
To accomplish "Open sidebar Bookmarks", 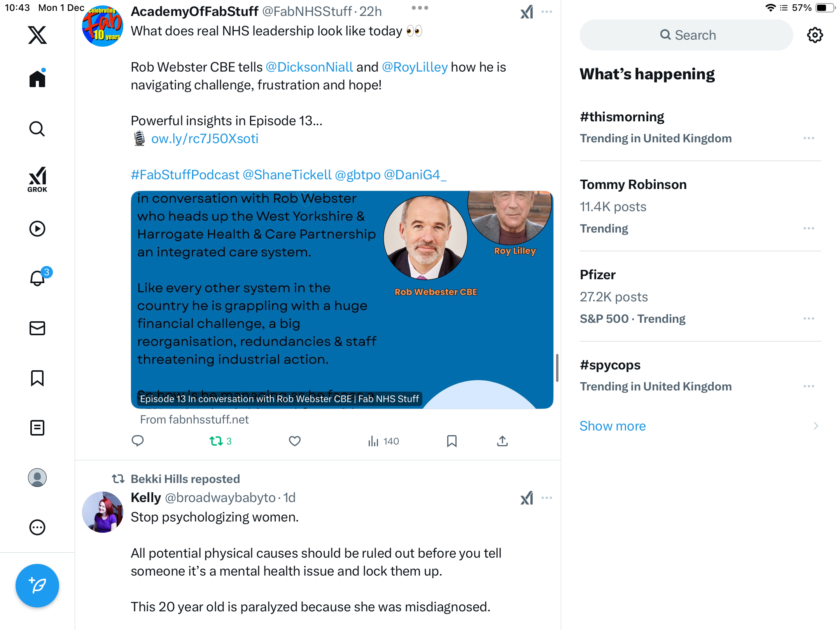I will [x=37, y=378].
